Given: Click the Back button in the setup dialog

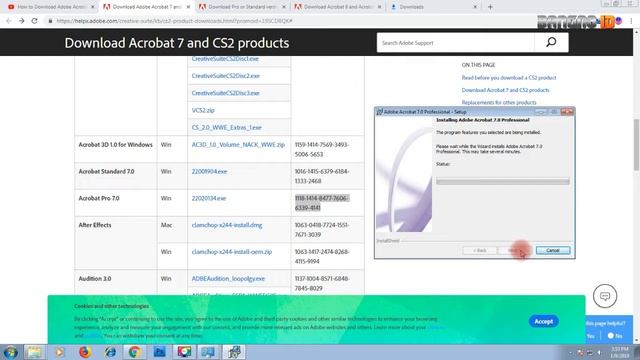Looking at the screenshot, I should (x=480, y=250).
